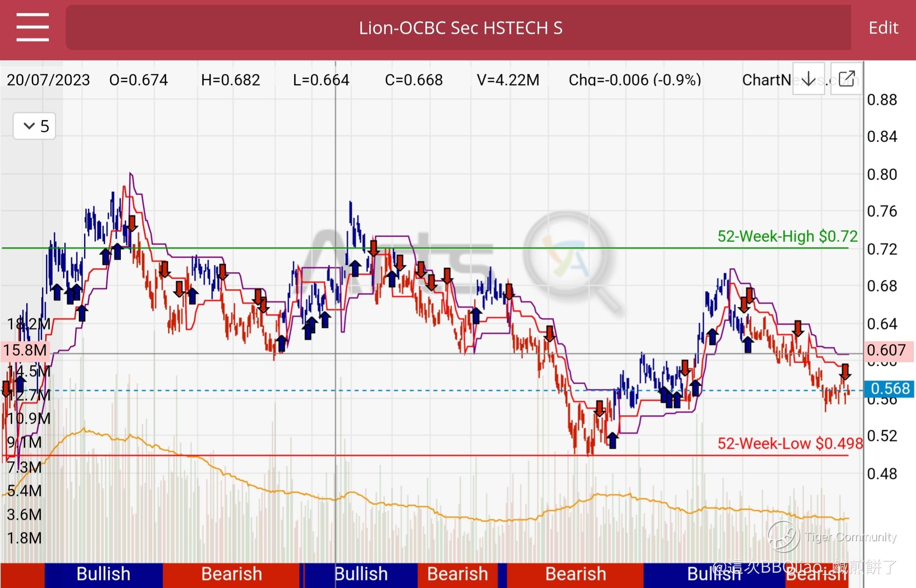
Task: Click red down arrow at chart's right end
Action: [845, 372]
